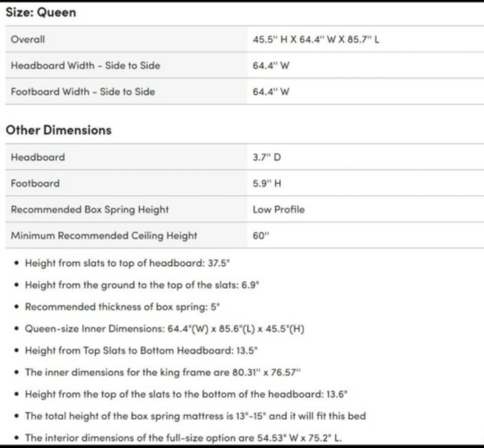This screenshot has height=448, width=484.
Task: Select the Queen-size Inner Dimensions bullet
Action: click(164, 328)
